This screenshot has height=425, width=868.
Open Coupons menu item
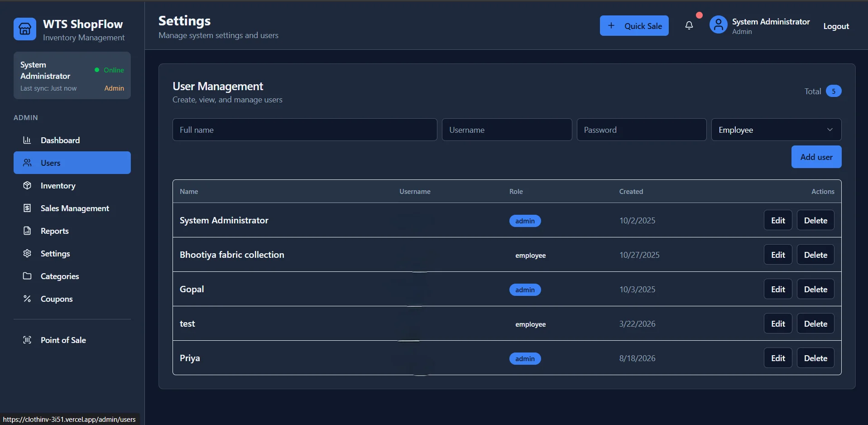click(72, 299)
